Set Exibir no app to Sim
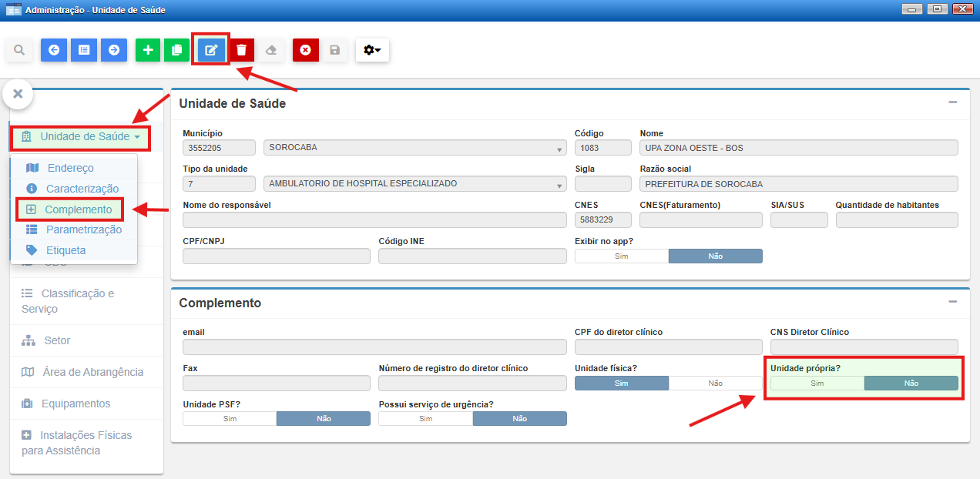Screen dimensions: 980x479 click(x=621, y=256)
